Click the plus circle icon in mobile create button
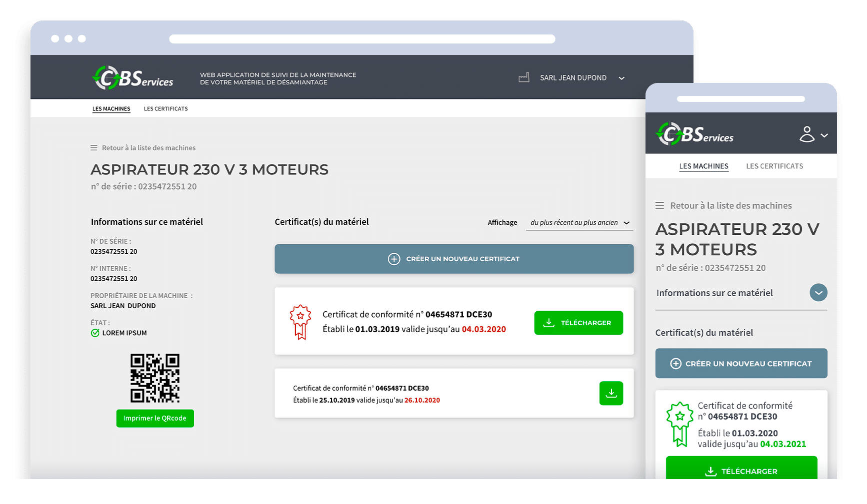This screenshot has height=504, width=867. click(675, 364)
